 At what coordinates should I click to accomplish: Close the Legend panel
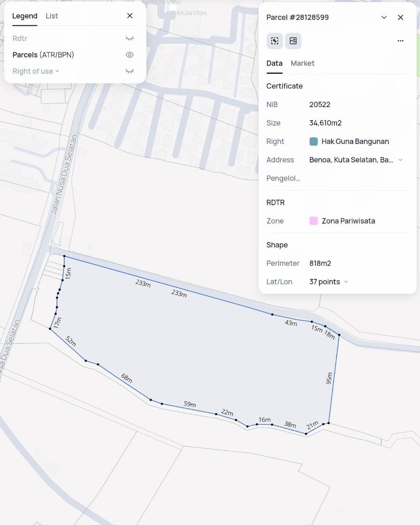[130, 16]
